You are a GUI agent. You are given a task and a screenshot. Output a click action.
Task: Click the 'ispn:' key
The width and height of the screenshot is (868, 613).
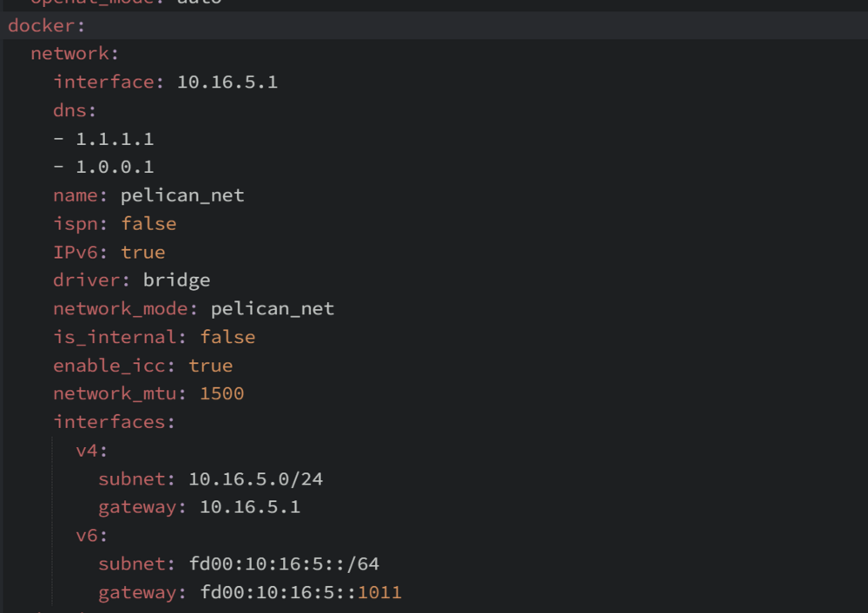click(80, 224)
